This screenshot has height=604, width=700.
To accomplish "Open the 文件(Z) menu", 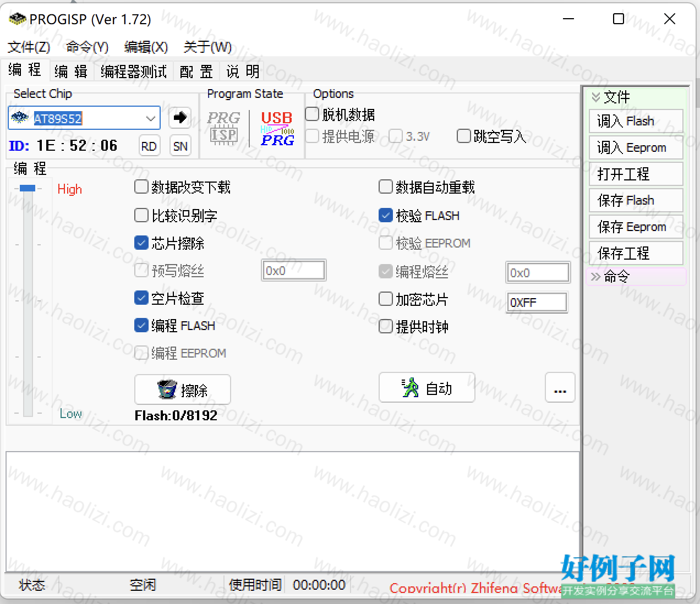I will (x=29, y=47).
